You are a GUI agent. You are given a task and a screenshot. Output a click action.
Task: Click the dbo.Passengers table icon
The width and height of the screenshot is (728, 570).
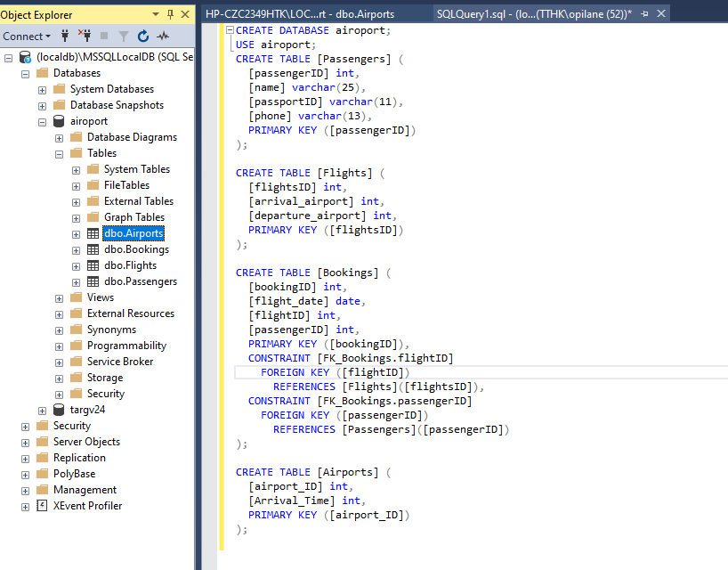pos(93,281)
